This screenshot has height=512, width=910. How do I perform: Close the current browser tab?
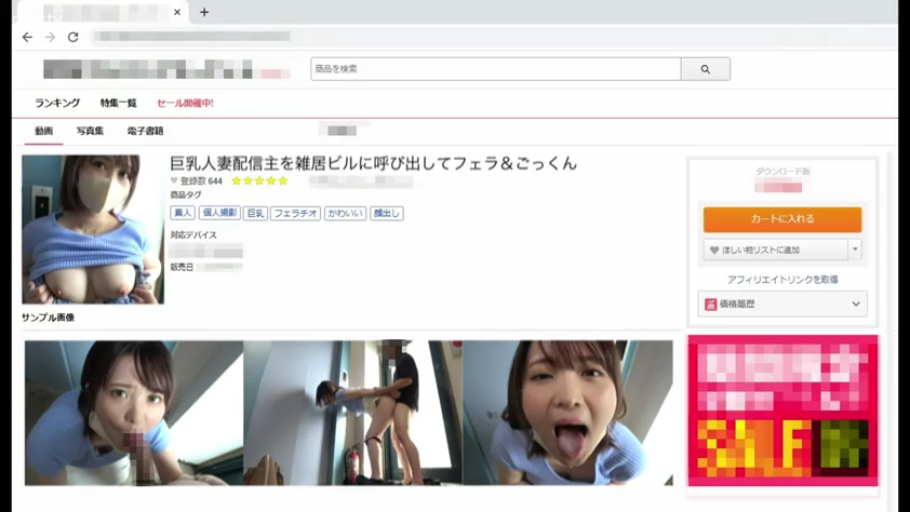tap(178, 12)
